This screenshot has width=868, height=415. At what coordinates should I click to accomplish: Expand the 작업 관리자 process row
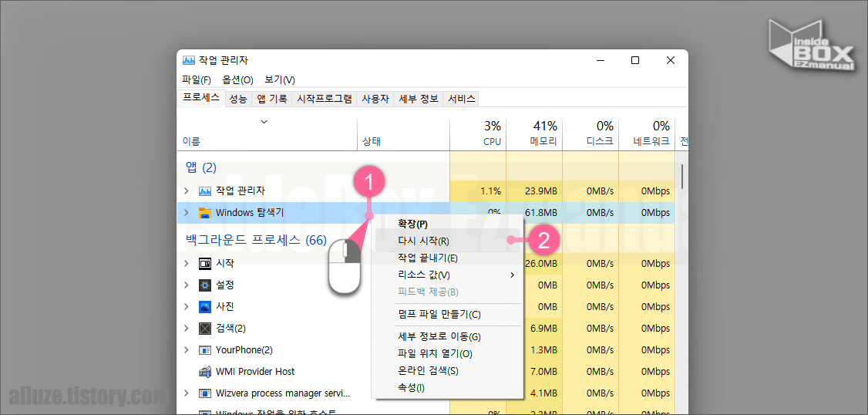[187, 191]
